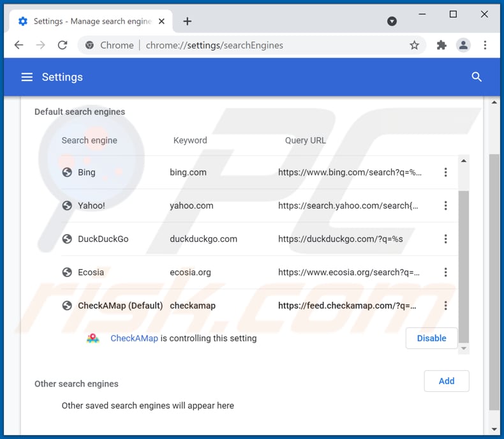Add a new search engine
This screenshot has height=439, width=504.
[447, 381]
